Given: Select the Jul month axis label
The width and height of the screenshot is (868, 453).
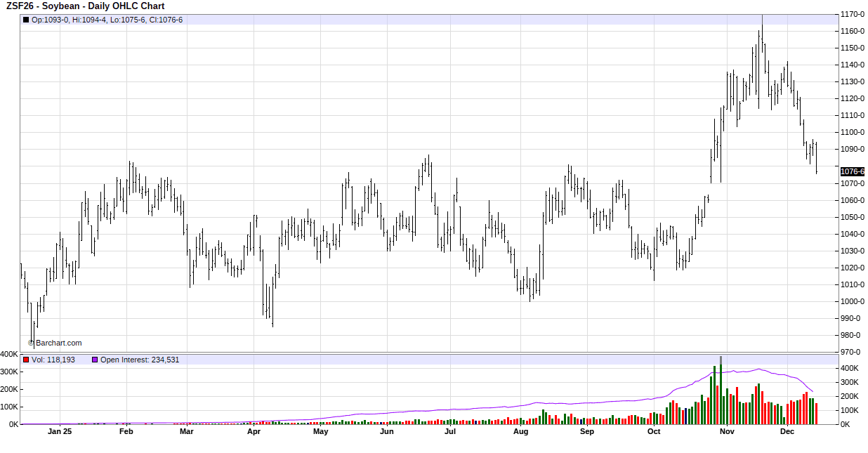Looking at the screenshot, I should (x=450, y=432).
